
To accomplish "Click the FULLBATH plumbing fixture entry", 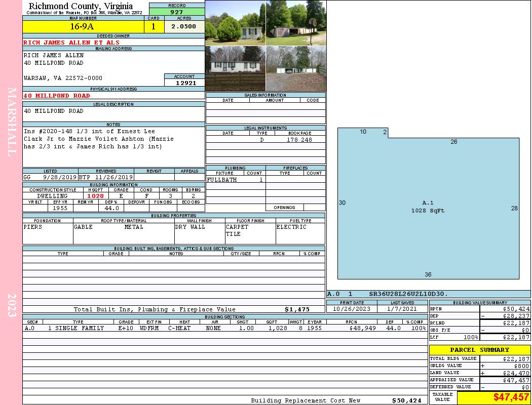I will point(222,180).
